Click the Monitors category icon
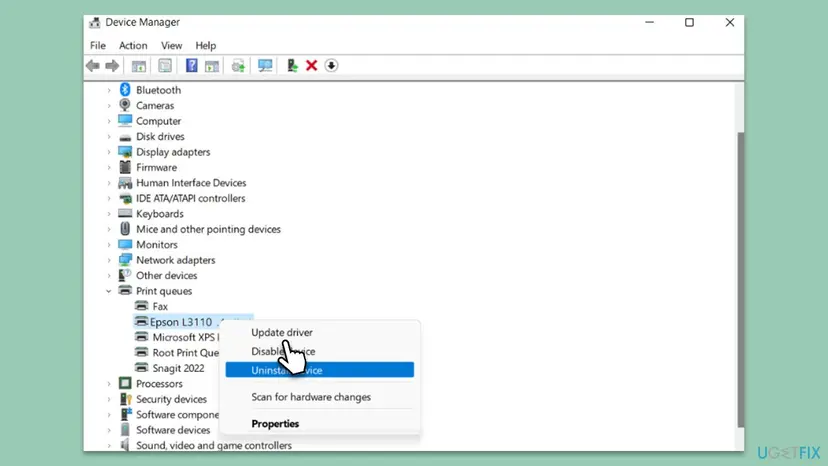 [125, 245]
